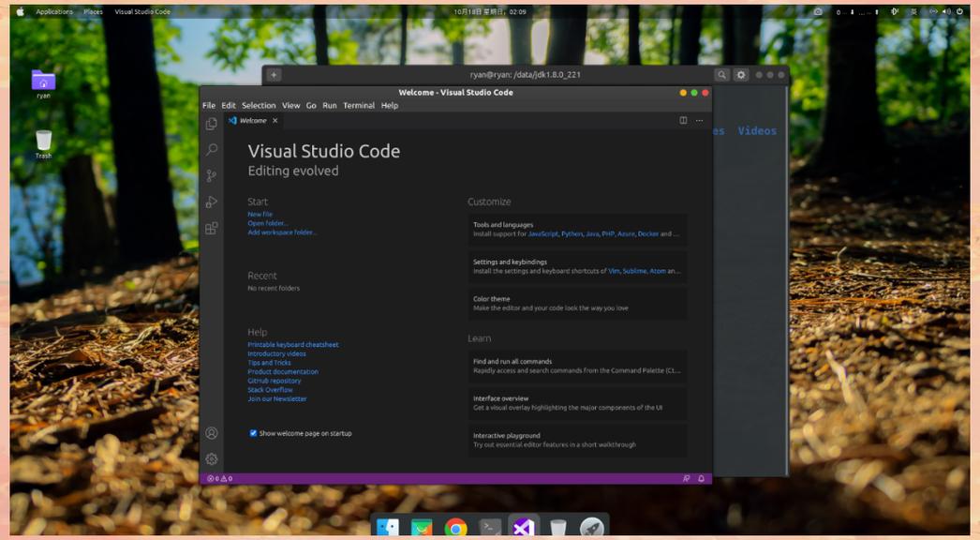Open Finder-style file manager in dock
The image size is (980, 540).
click(388, 528)
